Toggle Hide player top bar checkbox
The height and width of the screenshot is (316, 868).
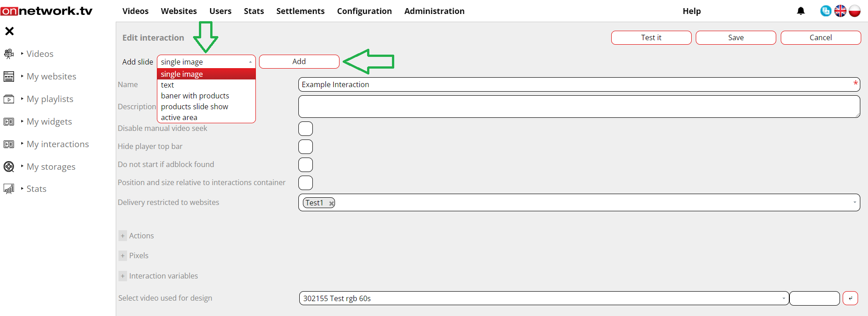[306, 147]
